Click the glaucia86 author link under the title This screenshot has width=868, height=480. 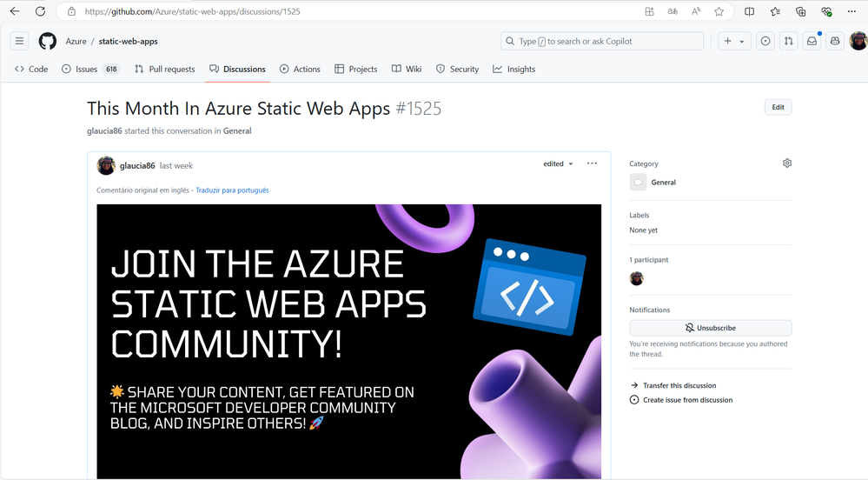[104, 130]
